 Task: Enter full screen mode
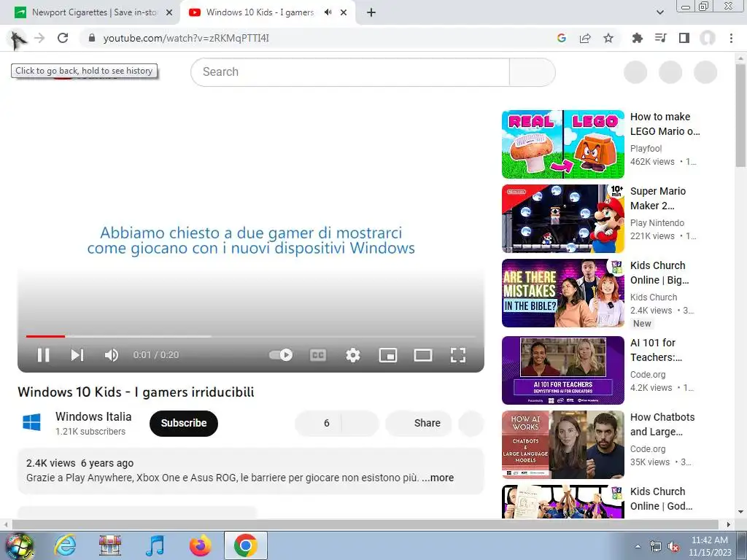tap(458, 355)
